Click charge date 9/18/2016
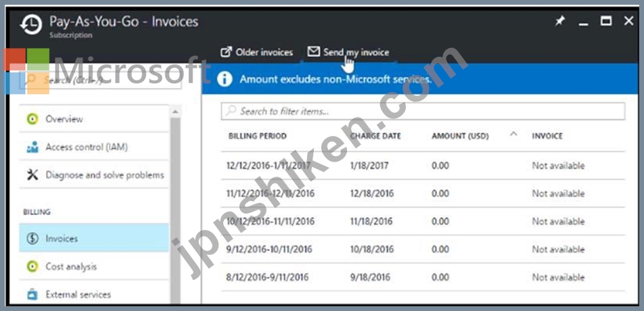 [x=369, y=277]
